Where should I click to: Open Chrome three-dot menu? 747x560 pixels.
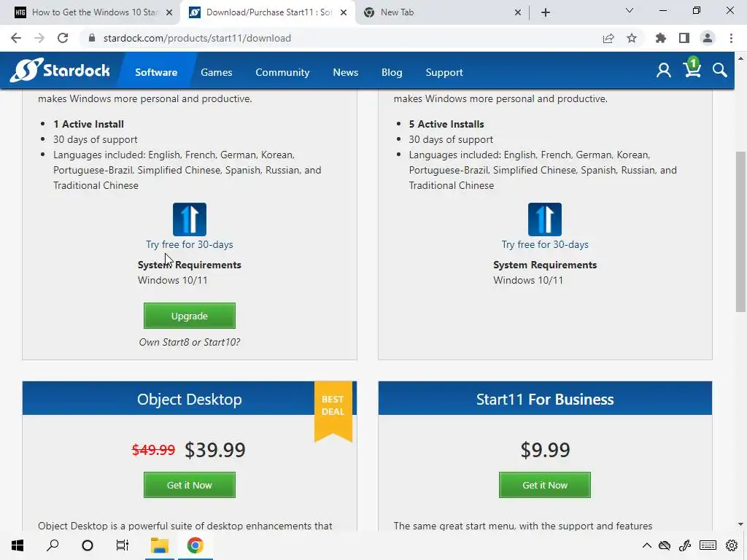(x=731, y=38)
